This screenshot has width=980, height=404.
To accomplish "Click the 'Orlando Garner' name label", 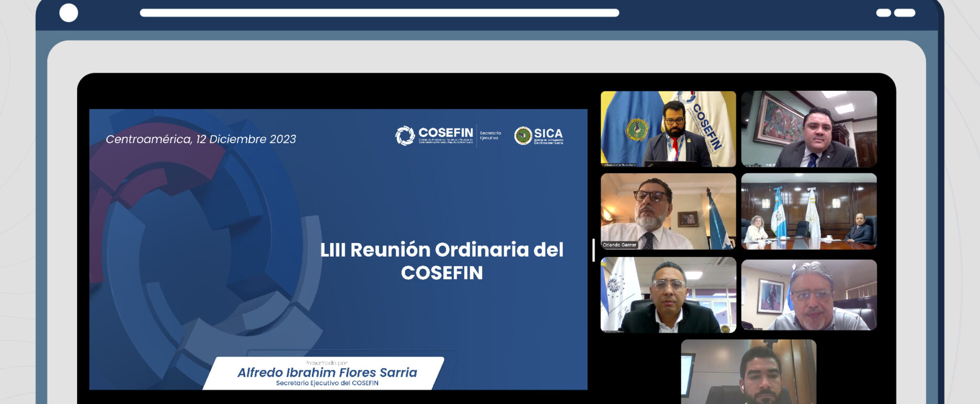I will [619, 244].
